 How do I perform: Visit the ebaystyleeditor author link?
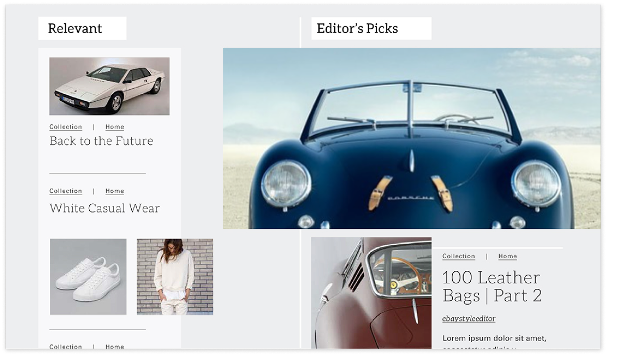coord(469,319)
